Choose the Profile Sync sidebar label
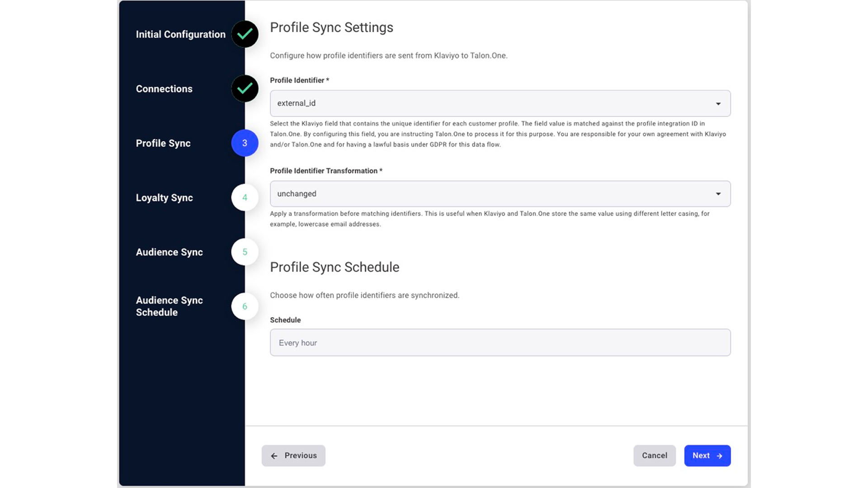Viewport: 868px width, 488px height. coord(163,143)
